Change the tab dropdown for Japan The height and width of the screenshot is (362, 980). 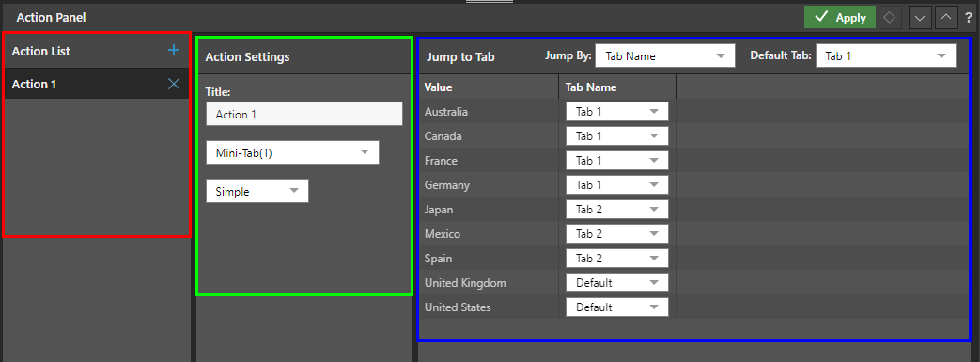click(617, 210)
